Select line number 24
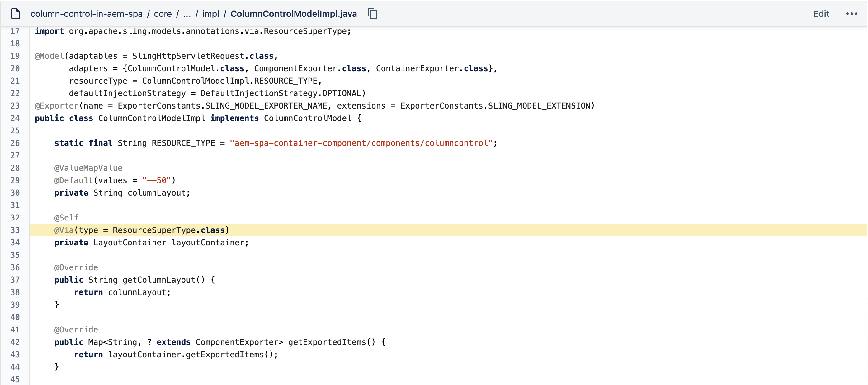This screenshot has height=385, width=868. click(x=15, y=118)
